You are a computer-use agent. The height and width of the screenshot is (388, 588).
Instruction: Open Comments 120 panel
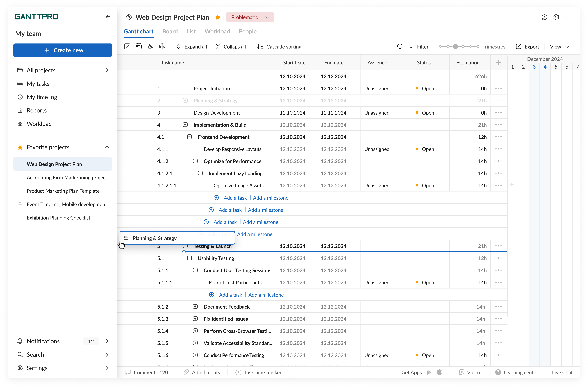[x=146, y=372]
